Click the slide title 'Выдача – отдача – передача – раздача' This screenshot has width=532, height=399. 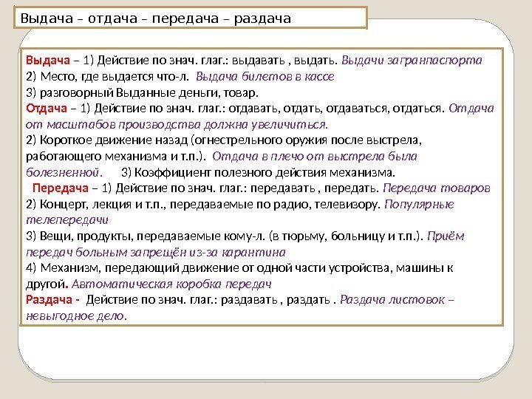156,18
